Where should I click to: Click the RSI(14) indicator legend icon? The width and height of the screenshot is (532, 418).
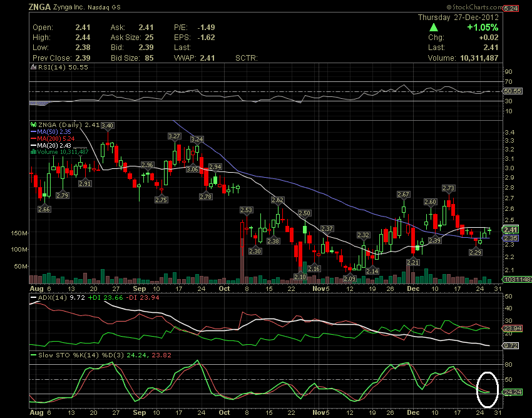(x=33, y=67)
